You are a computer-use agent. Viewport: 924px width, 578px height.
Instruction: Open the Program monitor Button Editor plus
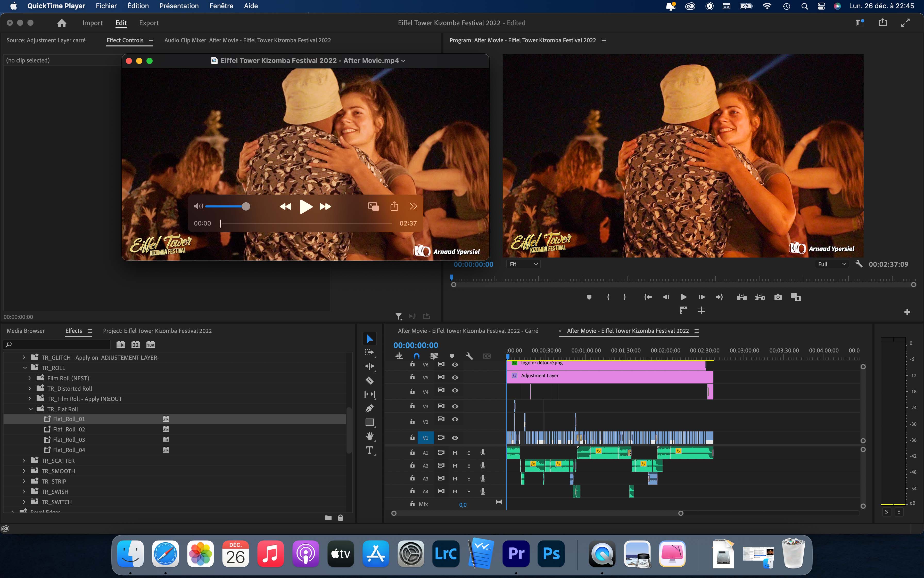pos(907,312)
